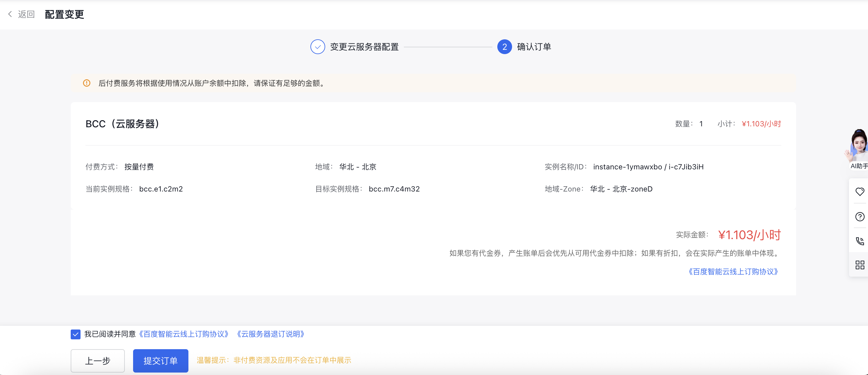
Task: Click the red subtotal ¥1.103/小时
Action: pyautogui.click(x=761, y=124)
